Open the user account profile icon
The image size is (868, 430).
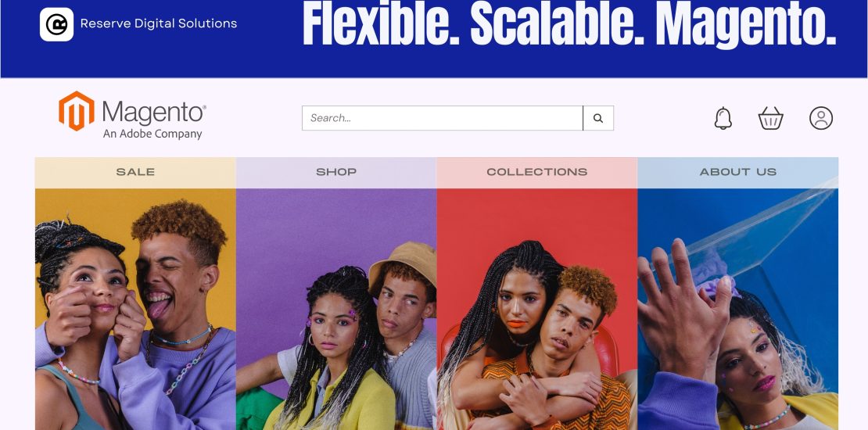click(x=821, y=118)
